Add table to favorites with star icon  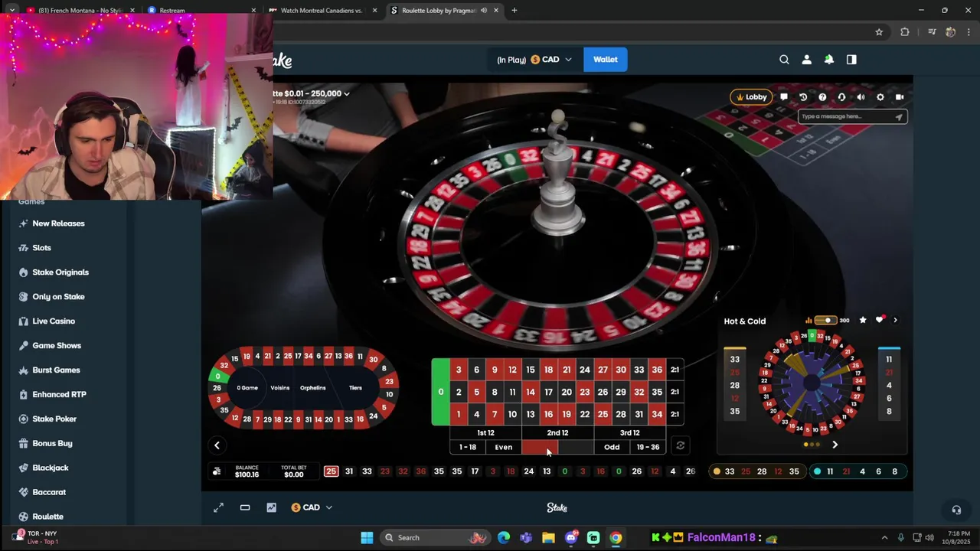coord(863,320)
